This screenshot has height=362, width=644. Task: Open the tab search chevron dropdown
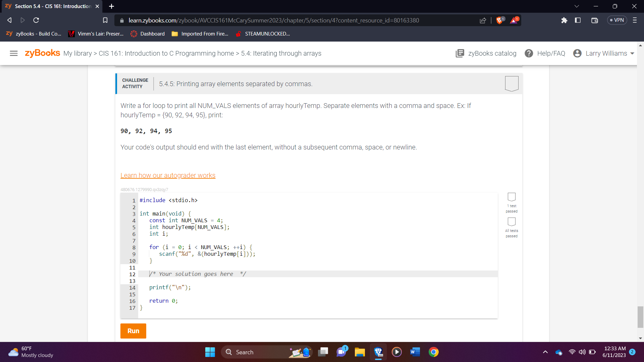(577, 6)
